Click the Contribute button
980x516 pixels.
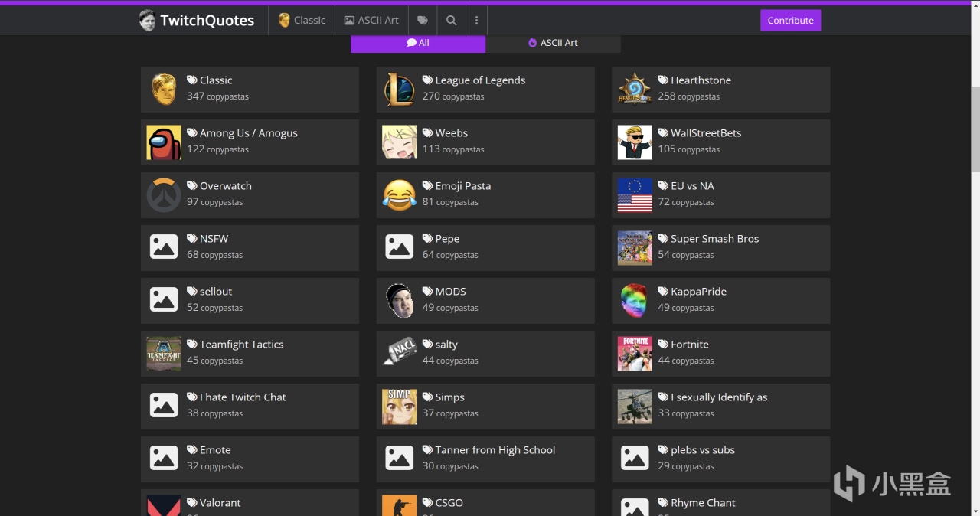coord(790,21)
